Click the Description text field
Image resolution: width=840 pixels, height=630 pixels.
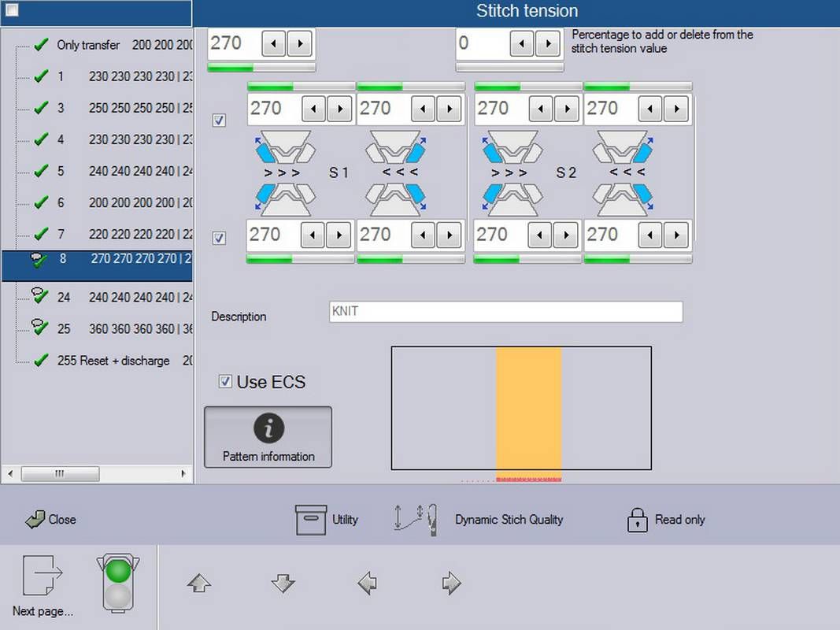(x=505, y=312)
